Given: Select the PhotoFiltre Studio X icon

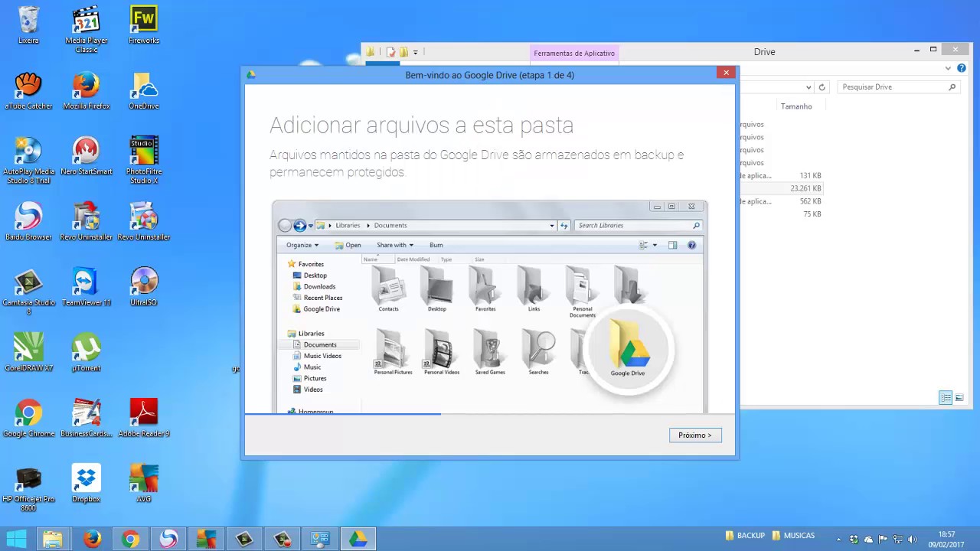Looking at the screenshot, I should point(144,161).
